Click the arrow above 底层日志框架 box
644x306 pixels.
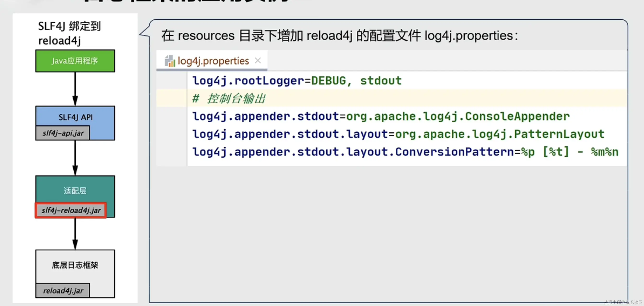click(x=75, y=234)
